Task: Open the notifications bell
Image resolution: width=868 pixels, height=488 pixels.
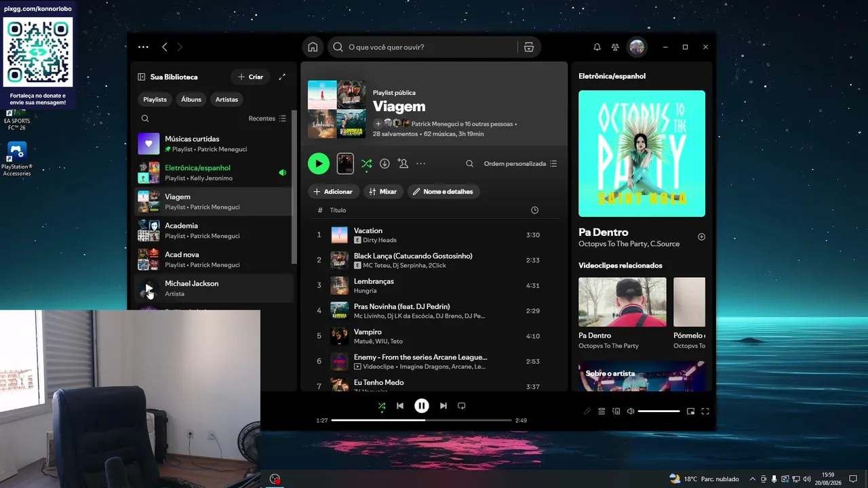Action: [597, 47]
